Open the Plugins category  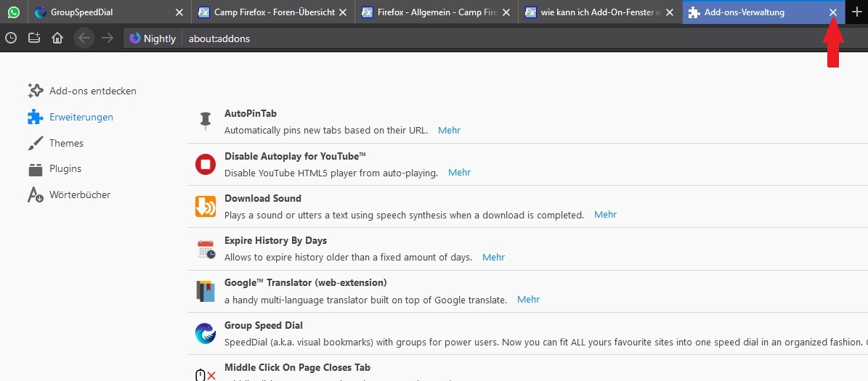pyautogui.click(x=65, y=168)
